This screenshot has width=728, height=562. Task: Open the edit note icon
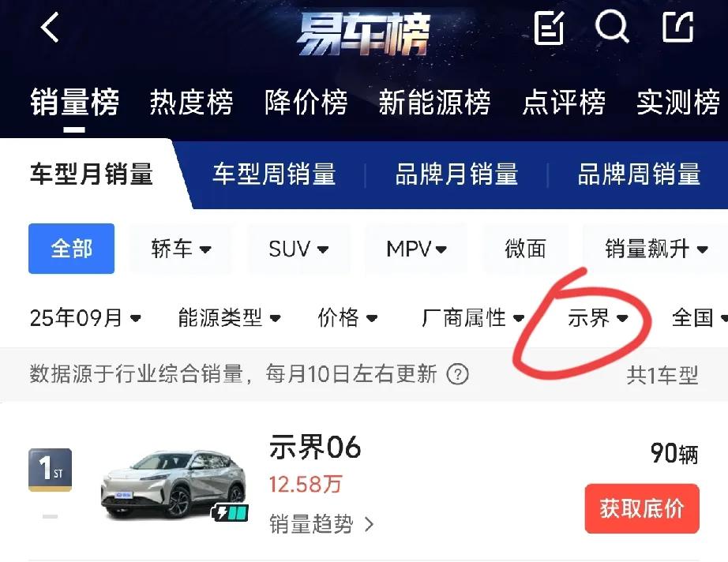pyautogui.click(x=550, y=28)
